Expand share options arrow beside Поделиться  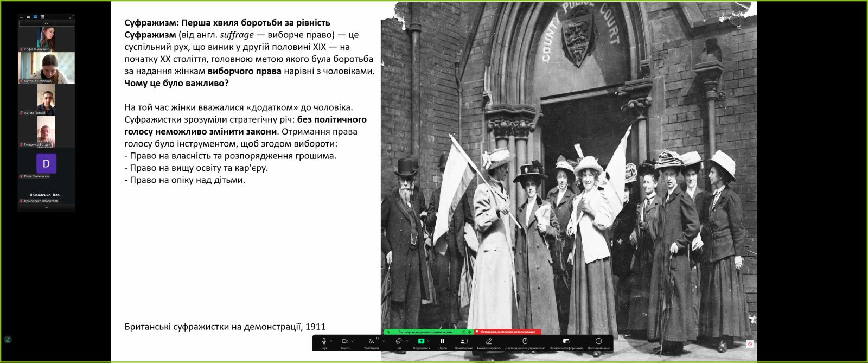click(429, 341)
